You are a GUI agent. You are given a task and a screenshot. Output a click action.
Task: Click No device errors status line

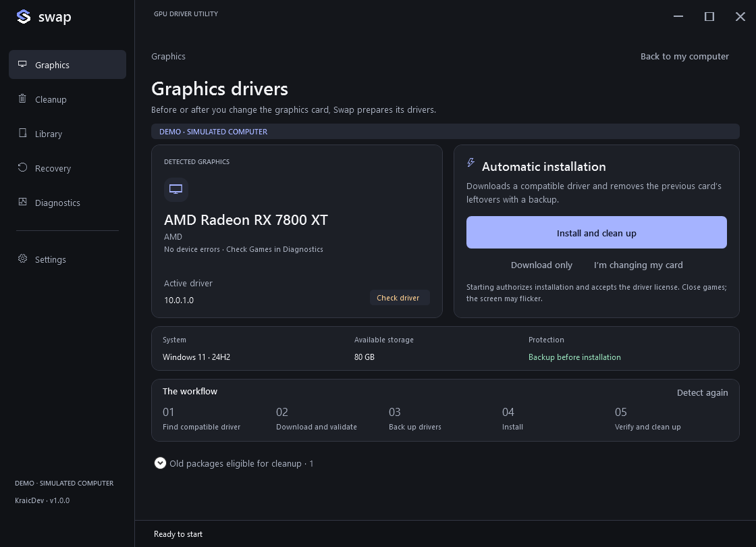(244, 249)
